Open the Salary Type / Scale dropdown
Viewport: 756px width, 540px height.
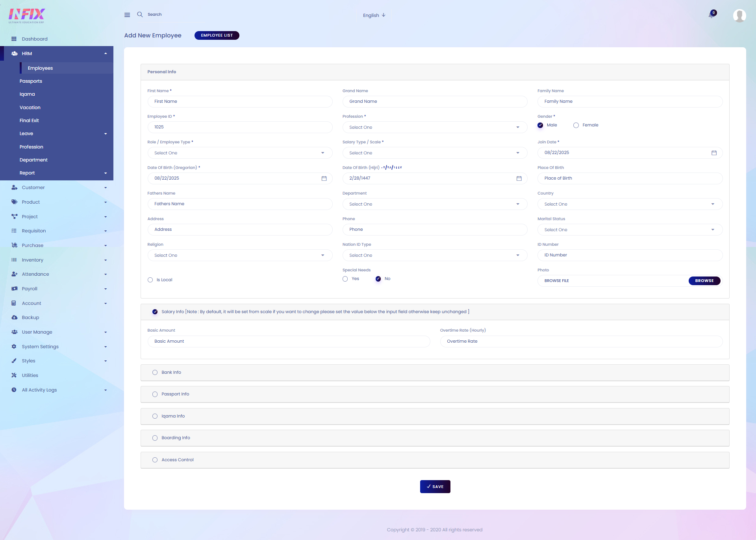435,153
